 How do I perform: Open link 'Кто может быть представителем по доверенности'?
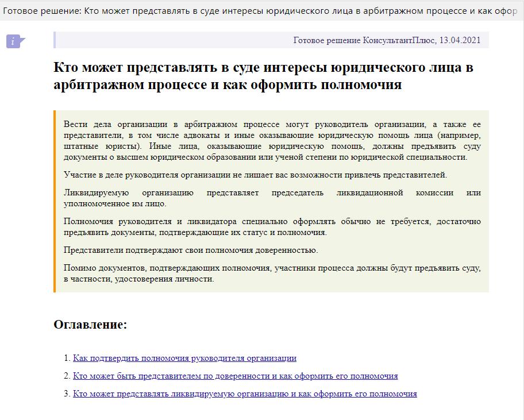[235, 376]
